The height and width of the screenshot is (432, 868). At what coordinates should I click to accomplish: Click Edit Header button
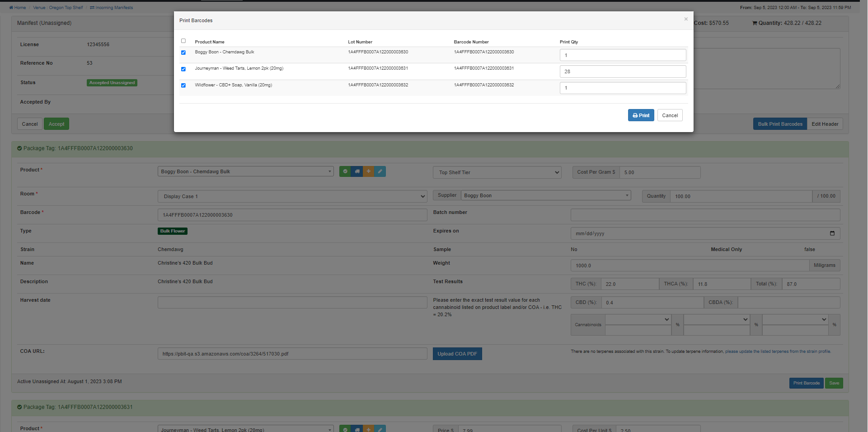click(825, 124)
